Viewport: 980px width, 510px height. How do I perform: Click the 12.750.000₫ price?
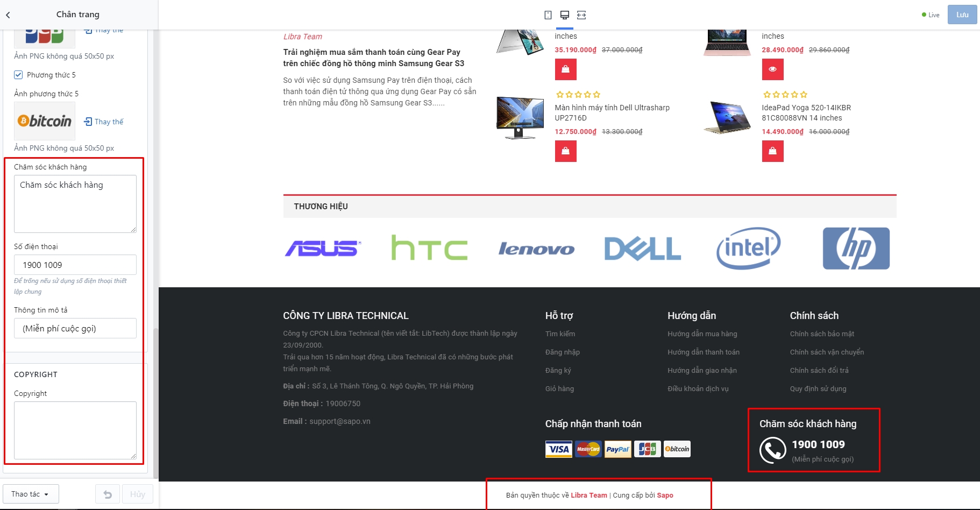click(576, 132)
